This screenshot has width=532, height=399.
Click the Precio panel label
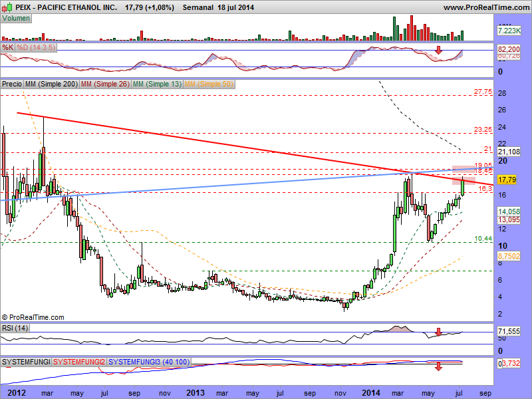click(12, 84)
